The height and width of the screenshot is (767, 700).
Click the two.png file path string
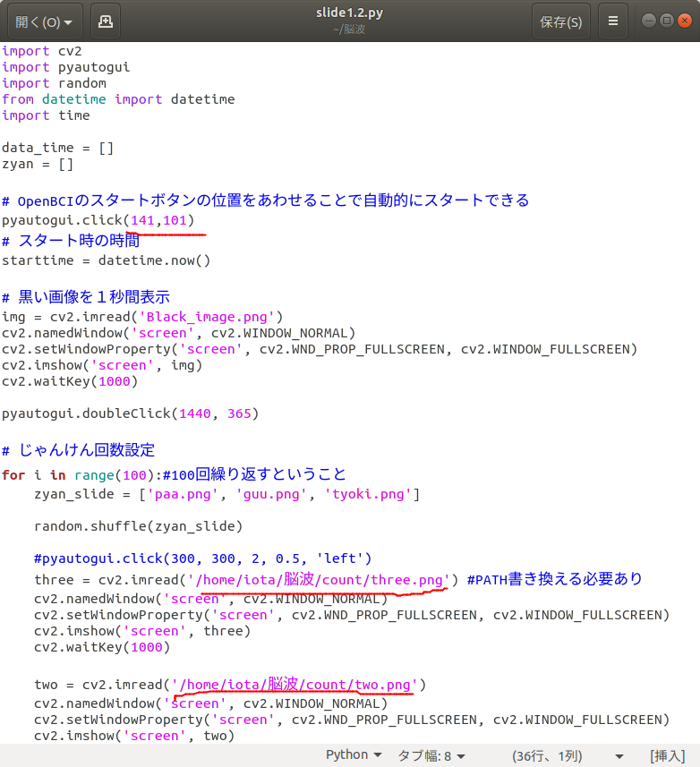click(x=294, y=685)
